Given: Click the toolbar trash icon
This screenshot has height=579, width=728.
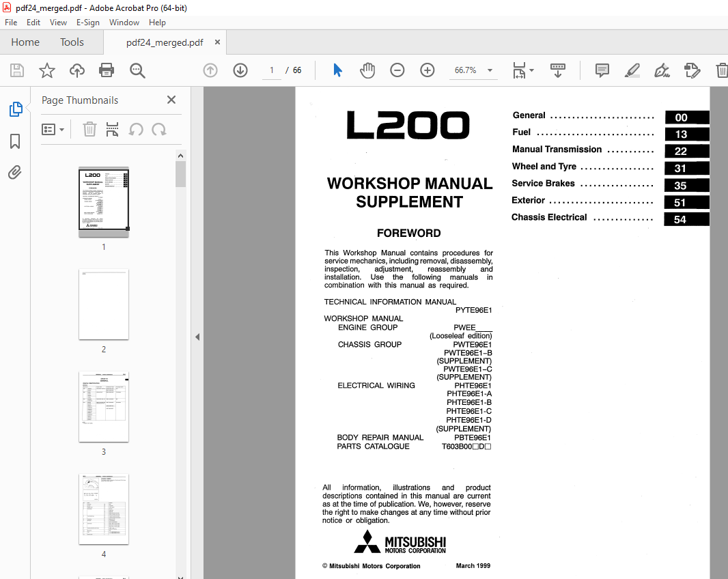Looking at the screenshot, I should click(x=721, y=70).
